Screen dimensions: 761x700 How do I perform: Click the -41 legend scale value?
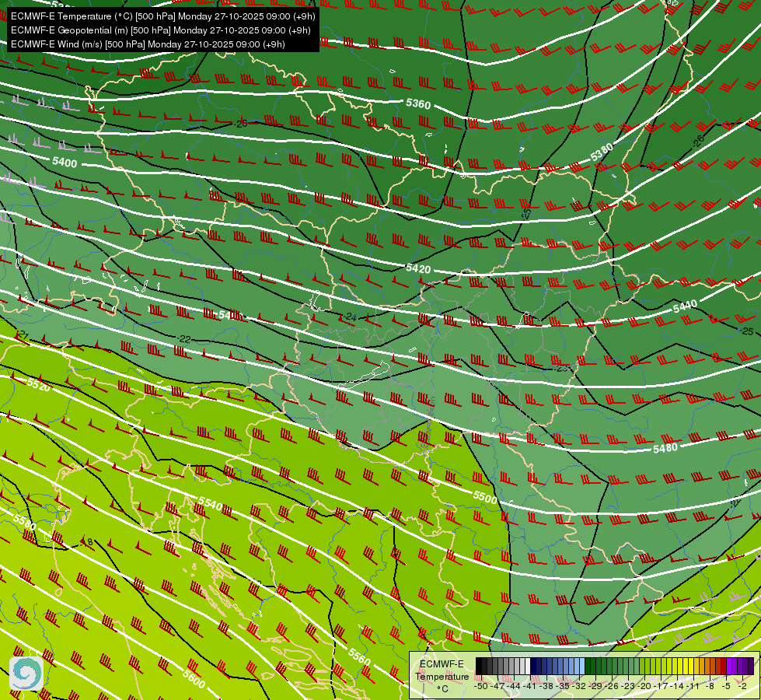[x=529, y=686]
